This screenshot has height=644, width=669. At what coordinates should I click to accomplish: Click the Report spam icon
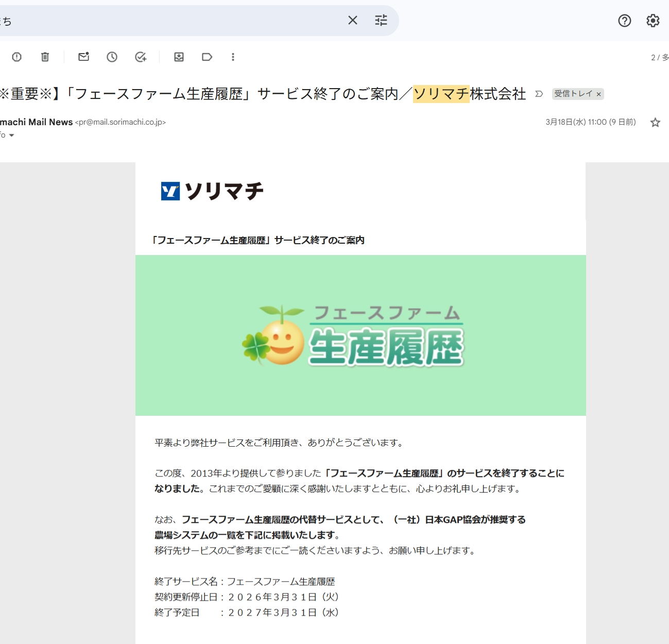tap(17, 57)
